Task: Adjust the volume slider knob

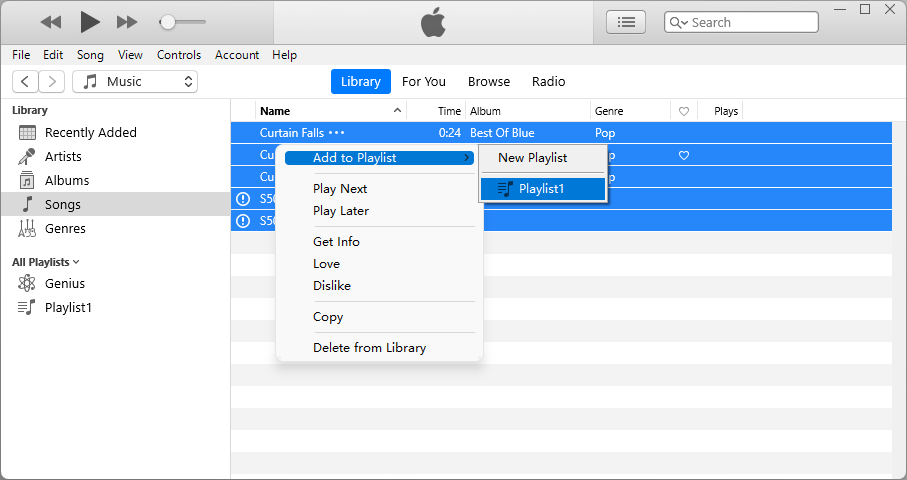Action: [x=168, y=21]
